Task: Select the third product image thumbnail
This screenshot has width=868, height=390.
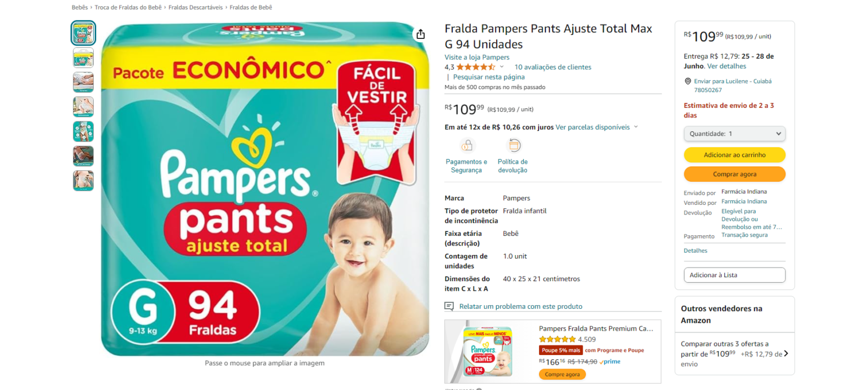Action: (x=83, y=82)
